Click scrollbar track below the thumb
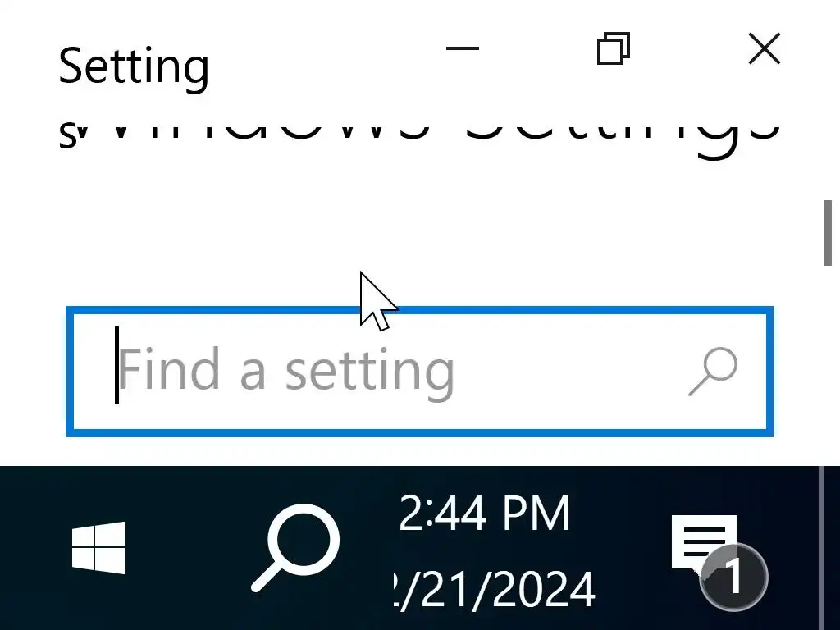The height and width of the screenshot is (630, 840). point(827,364)
